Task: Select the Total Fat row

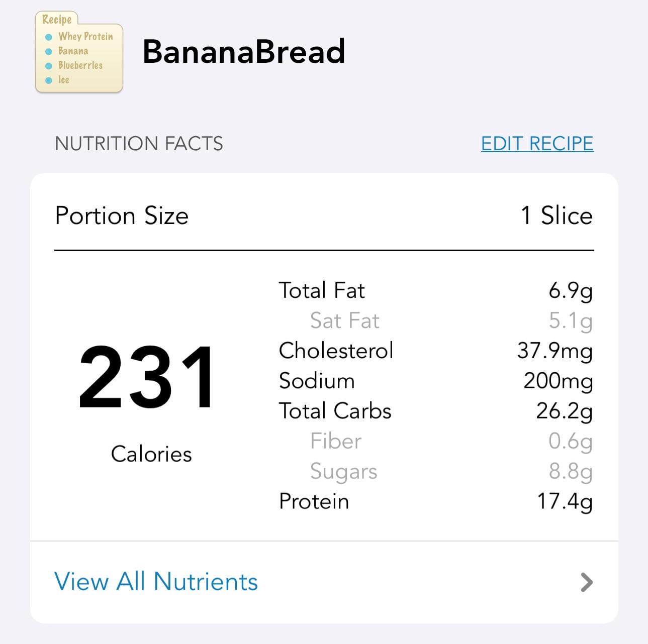Action: (435, 290)
